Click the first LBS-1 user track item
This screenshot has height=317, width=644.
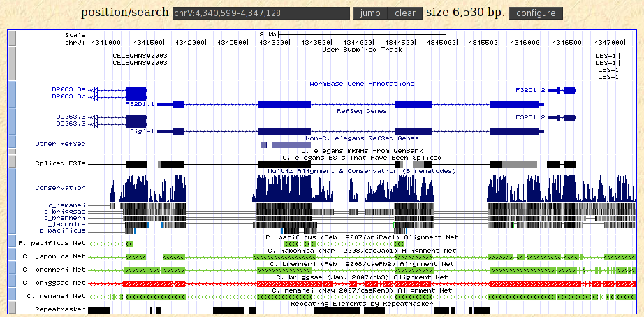pyautogui.click(x=606, y=56)
